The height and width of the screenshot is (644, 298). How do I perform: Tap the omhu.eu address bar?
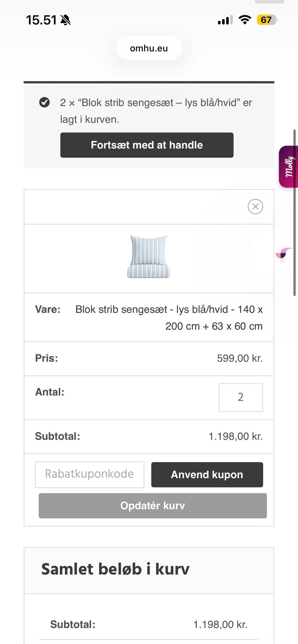(x=149, y=48)
